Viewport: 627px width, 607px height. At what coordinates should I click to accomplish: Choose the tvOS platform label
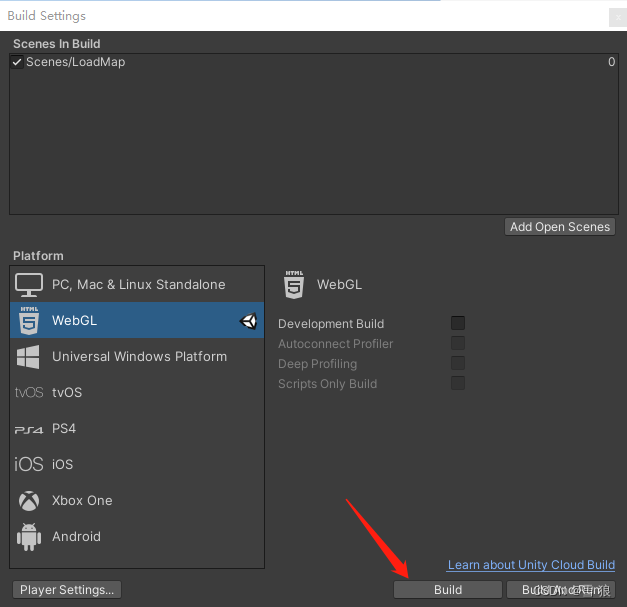click(x=67, y=393)
